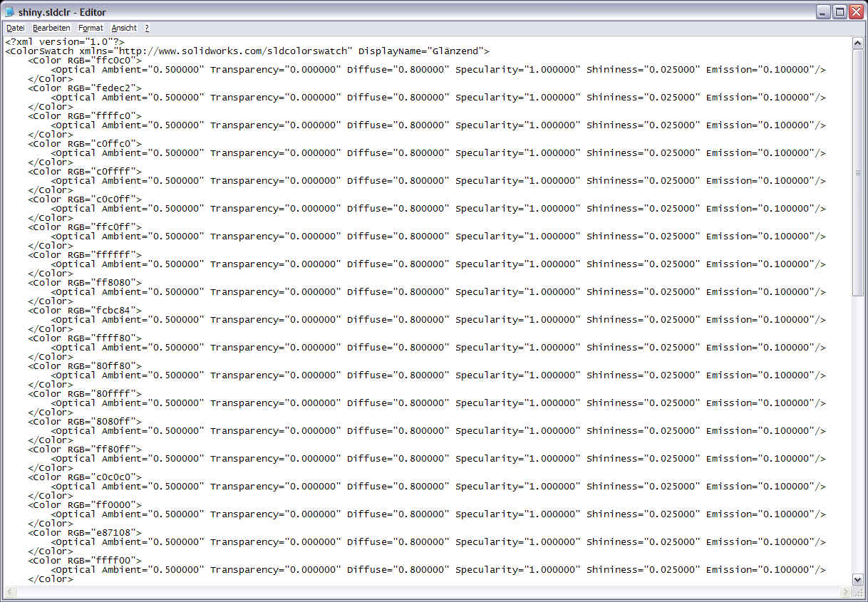Click the line Color RGB="c0c0ff"
Screen dimensions: 868x602
coord(85,199)
